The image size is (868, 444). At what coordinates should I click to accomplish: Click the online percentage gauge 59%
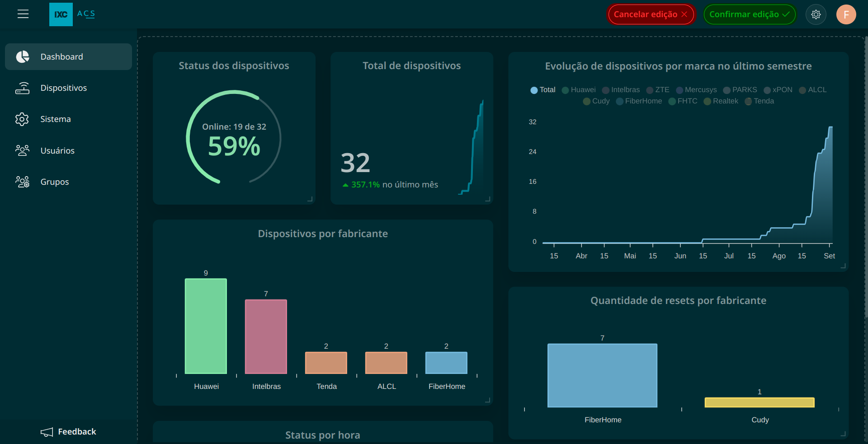(234, 138)
